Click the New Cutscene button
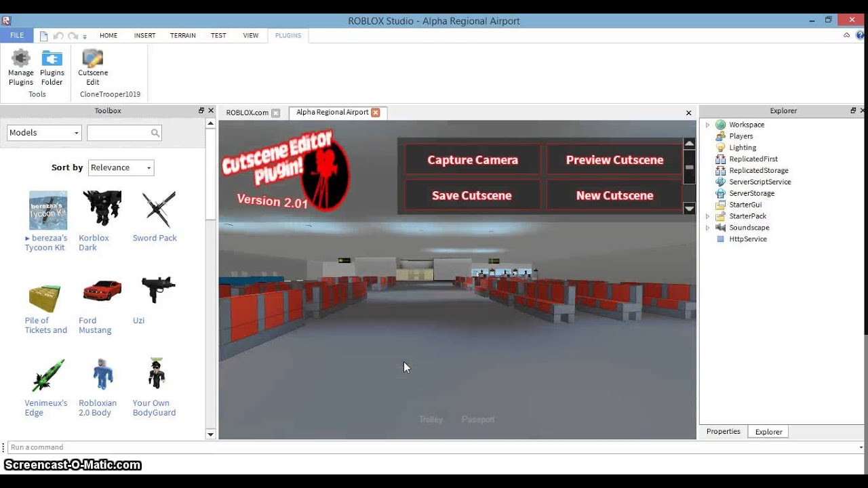868x488 pixels. click(614, 195)
